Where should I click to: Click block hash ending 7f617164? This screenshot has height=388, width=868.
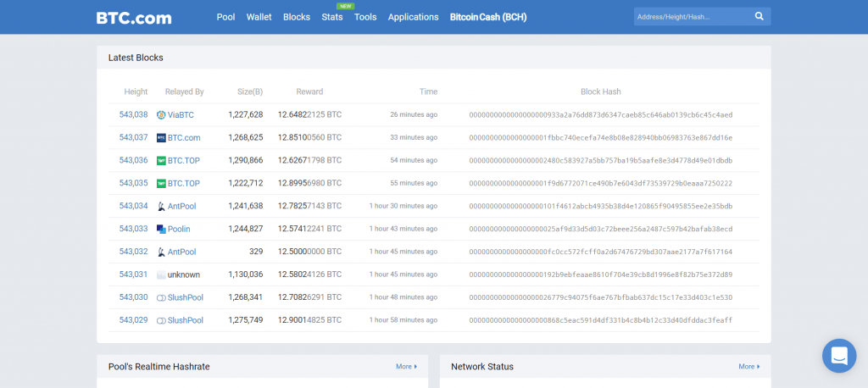coord(601,252)
